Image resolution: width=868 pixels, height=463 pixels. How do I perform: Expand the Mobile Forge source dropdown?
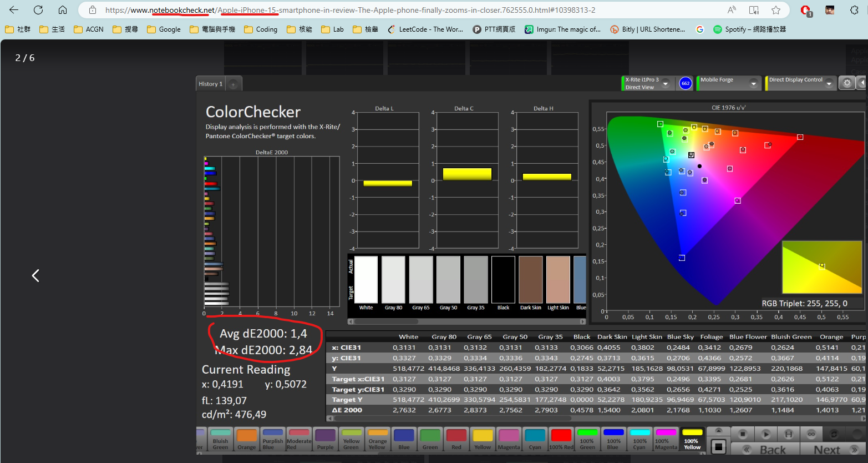click(x=753, y=83)
